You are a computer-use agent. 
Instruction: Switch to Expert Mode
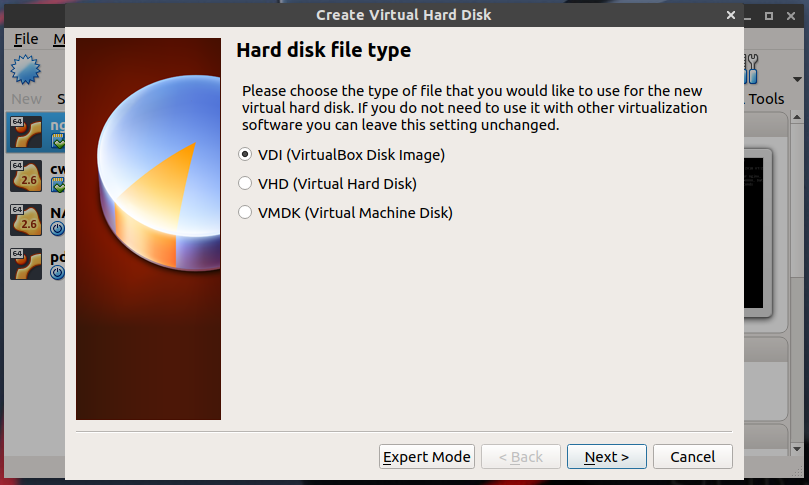(427, 457)
